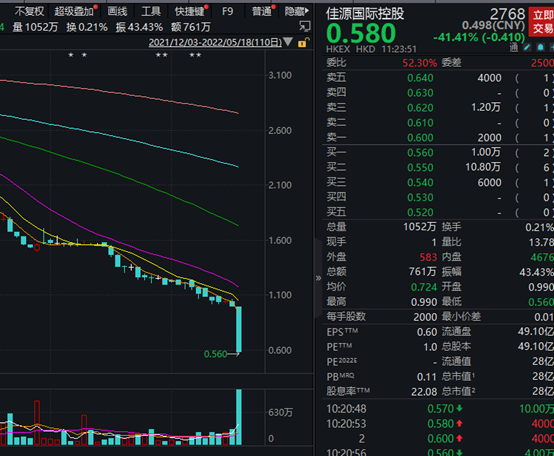
Task: Select the 画线 drawing tools
Action: click(117, 12)
